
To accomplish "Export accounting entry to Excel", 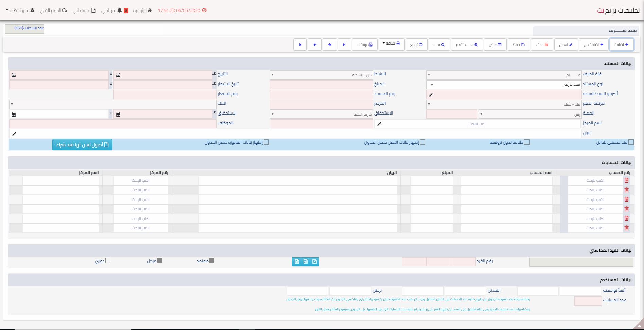I will pos(297,262).
